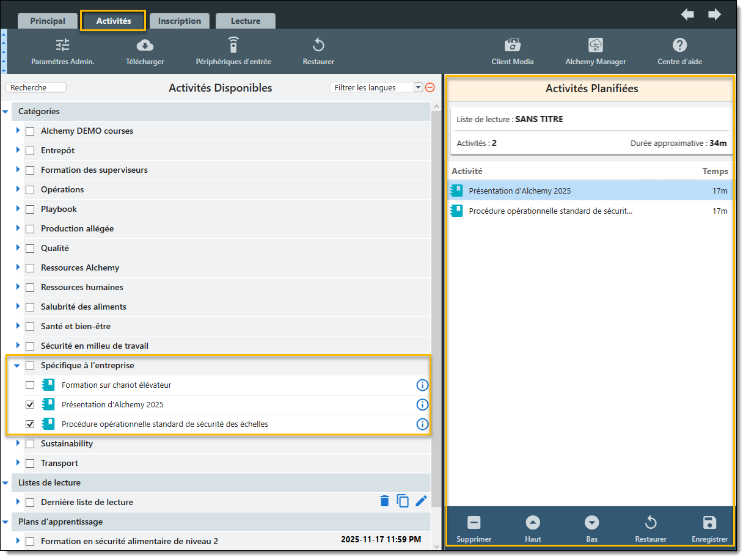Show info for Formation sur chariot élévateur
Image resolution: width=746 pixels, height=560 pixels.
(422, 385)
